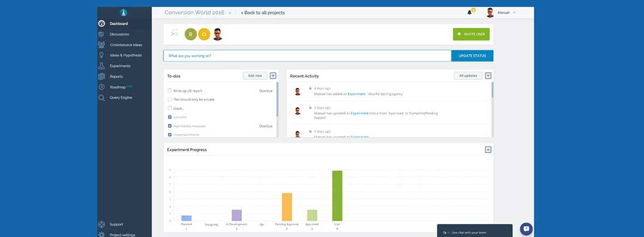
Task: Open the Conversion World 2016 project dropdown
Action: tap(229, 12)
